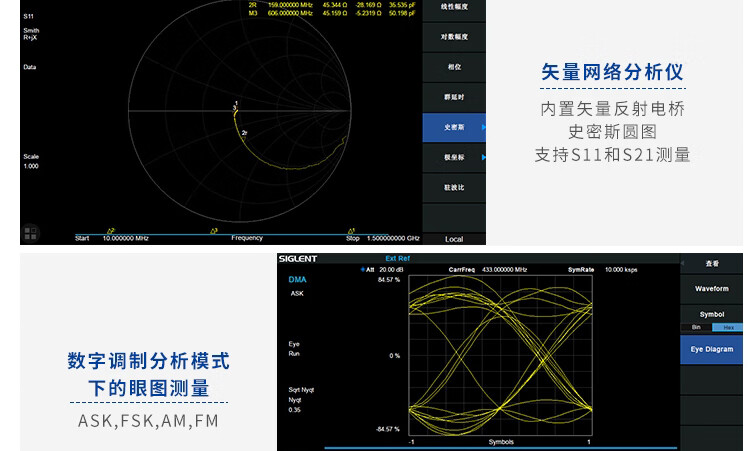Expand the 史密斯 submenu arrow
756x451 pixels.
tap(484, 127)
